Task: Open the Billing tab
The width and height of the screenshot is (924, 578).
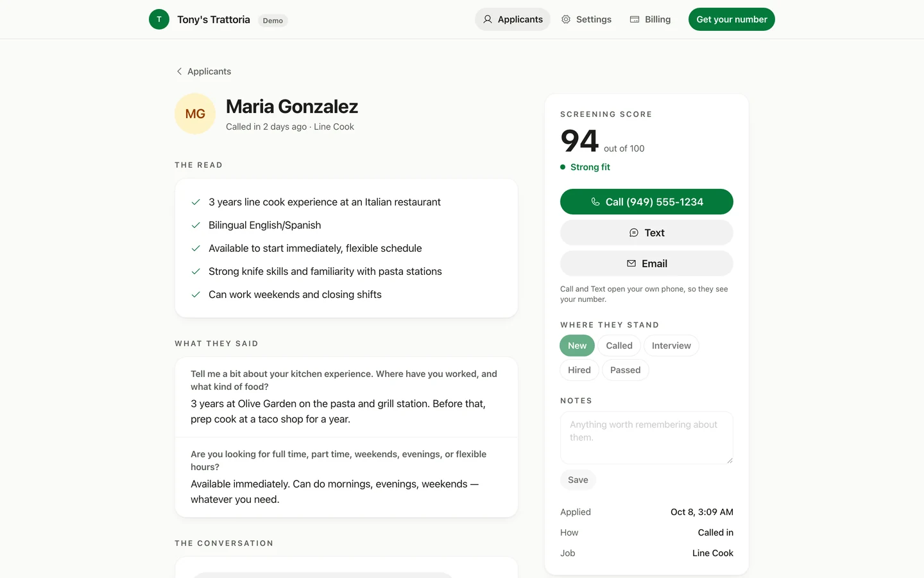Action: [x=650, y=19]
